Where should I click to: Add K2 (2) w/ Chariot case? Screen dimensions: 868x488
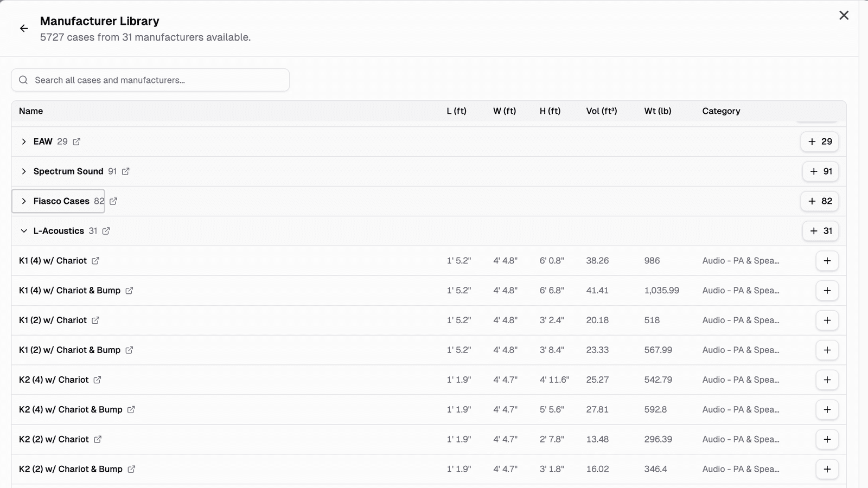(x=827, y=440)
